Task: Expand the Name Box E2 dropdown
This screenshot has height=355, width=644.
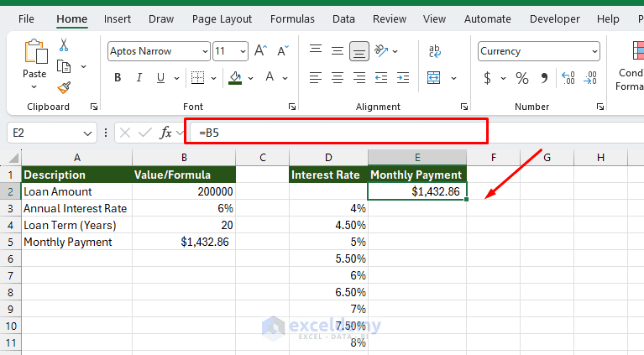Action: (x=87, y=133)
